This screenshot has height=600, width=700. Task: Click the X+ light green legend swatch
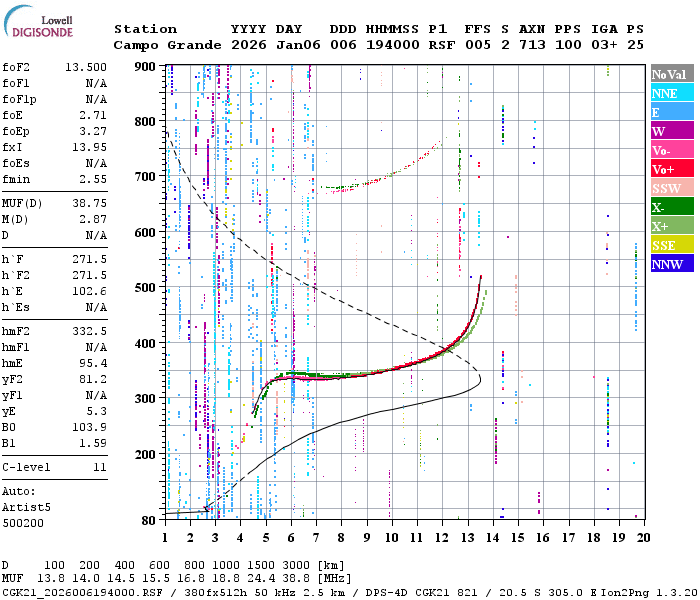point(671,227)
